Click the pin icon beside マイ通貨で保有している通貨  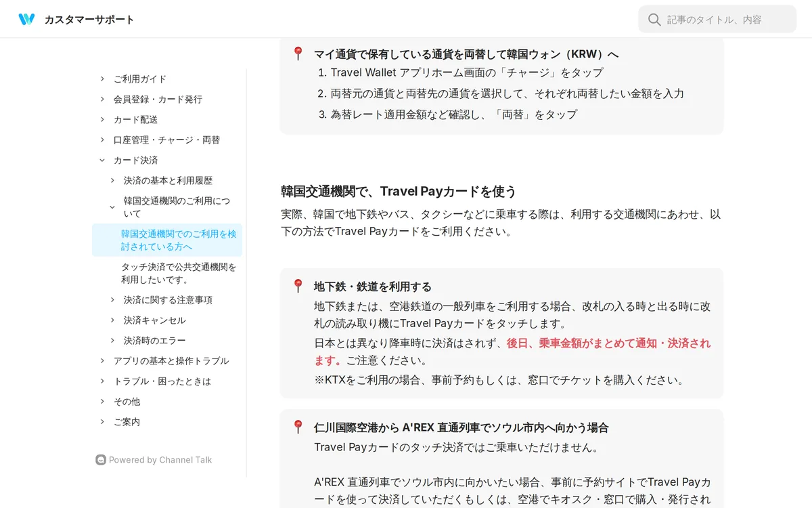[x=298, y=54]
